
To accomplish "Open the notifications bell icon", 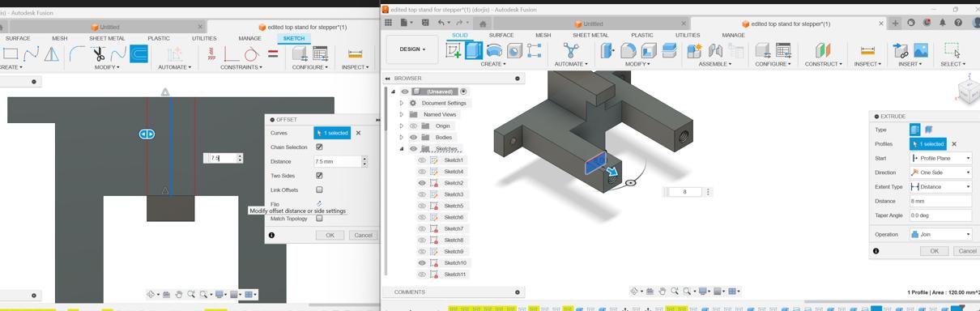I will pyautogui.click(x=942, y=23).
